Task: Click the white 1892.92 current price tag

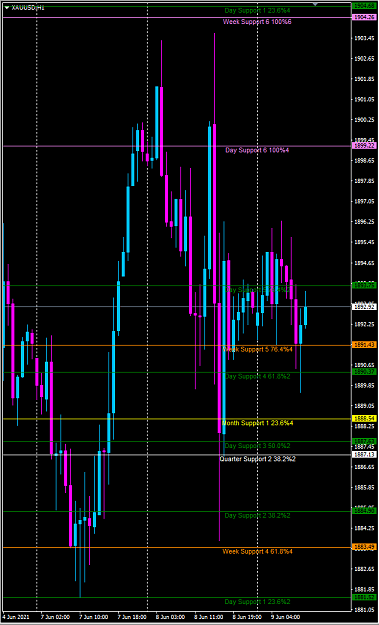Action: click(x=364, y=307)
